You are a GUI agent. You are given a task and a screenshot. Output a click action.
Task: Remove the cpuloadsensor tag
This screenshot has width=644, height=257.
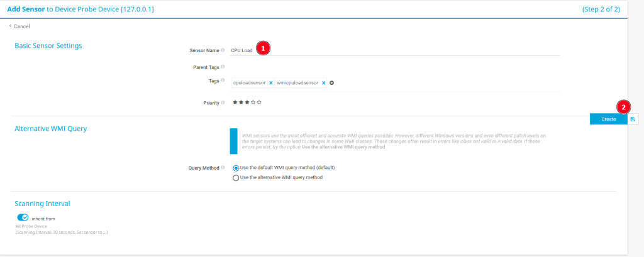point(271,83)
